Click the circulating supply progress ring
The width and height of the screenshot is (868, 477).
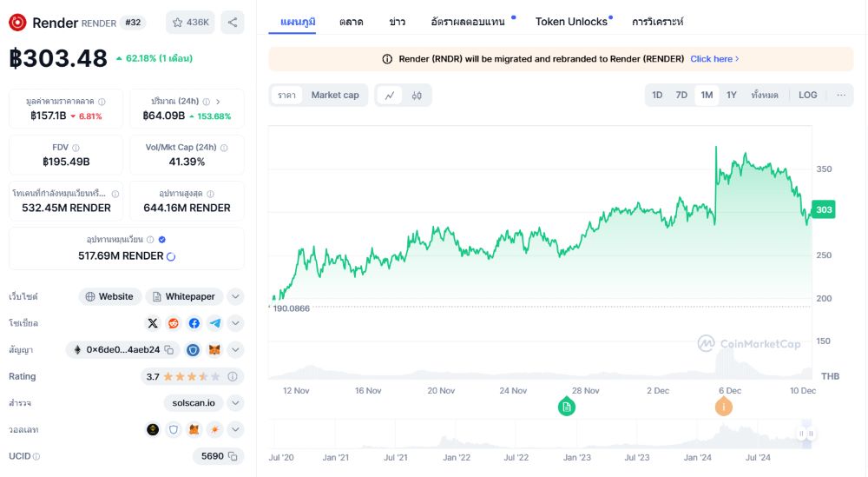pyautogui.click(x=171, y=256)
